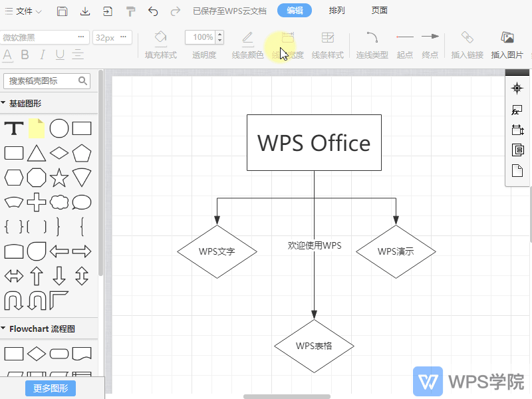
Task: Open the 文件 menu
Action: coord(23,11)
